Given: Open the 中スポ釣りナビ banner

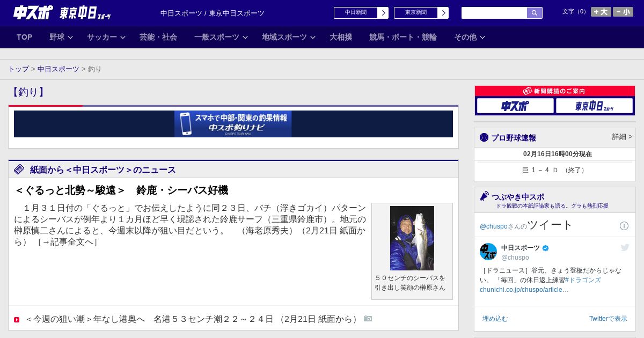Looking at the screenshot, I should click(233, 124).
